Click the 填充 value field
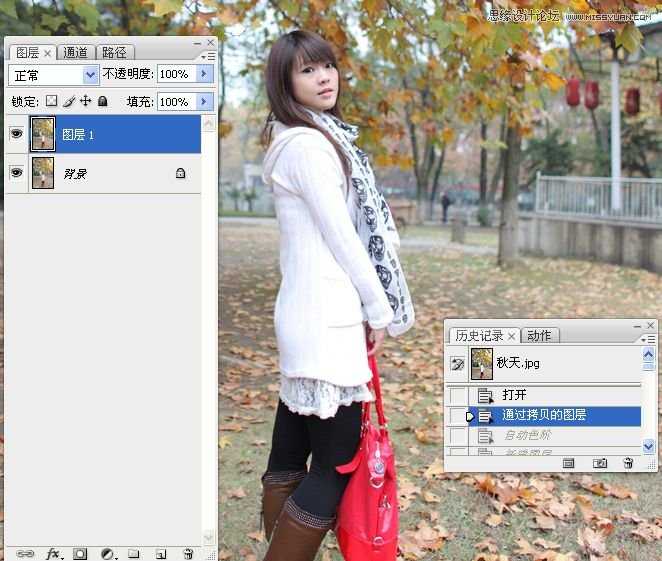Image resolution: width=662 pixels, height=561 pixels. click(x=176, y=102)
